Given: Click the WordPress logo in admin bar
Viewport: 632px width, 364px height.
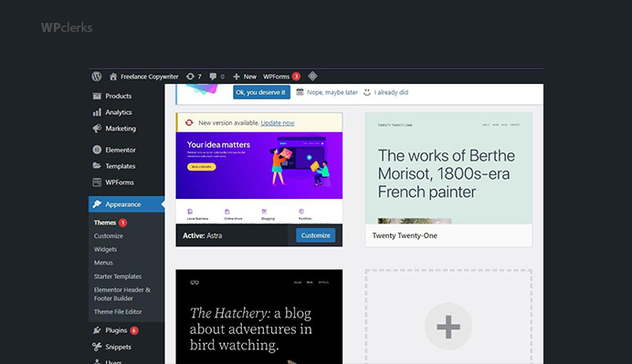Looking at the screenshot, I should (x=96, y=77).
